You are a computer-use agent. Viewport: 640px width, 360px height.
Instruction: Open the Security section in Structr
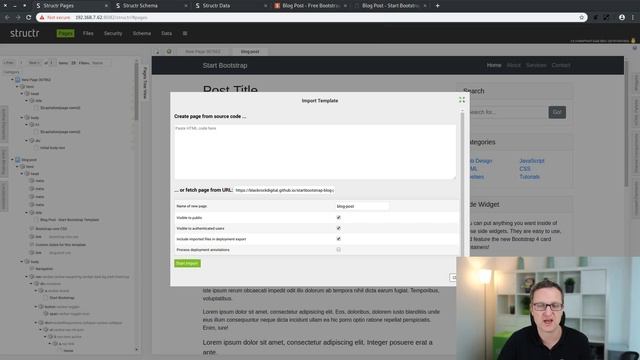tap(113, 33)
